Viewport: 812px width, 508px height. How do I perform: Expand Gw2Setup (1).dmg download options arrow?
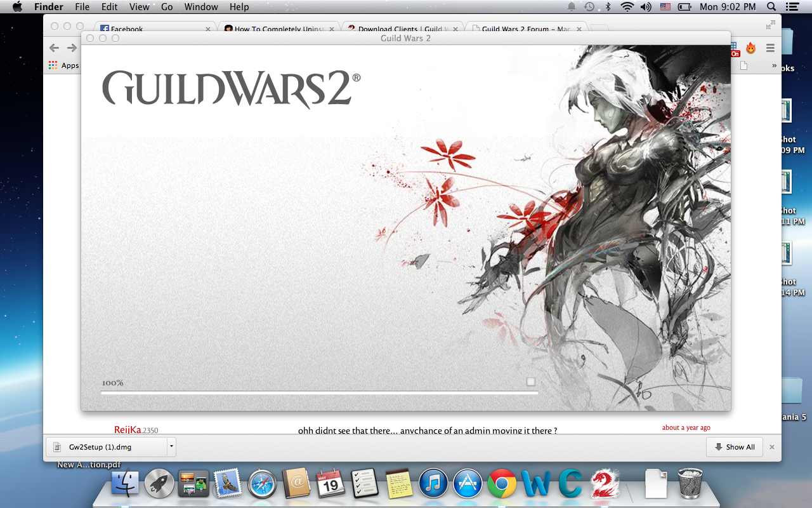click(x=171, y=447)
